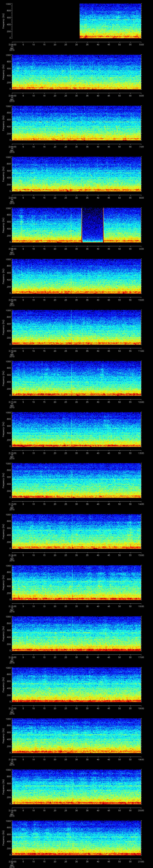Select the spectrogram starting at 2:06:00

tap(77, 123)
